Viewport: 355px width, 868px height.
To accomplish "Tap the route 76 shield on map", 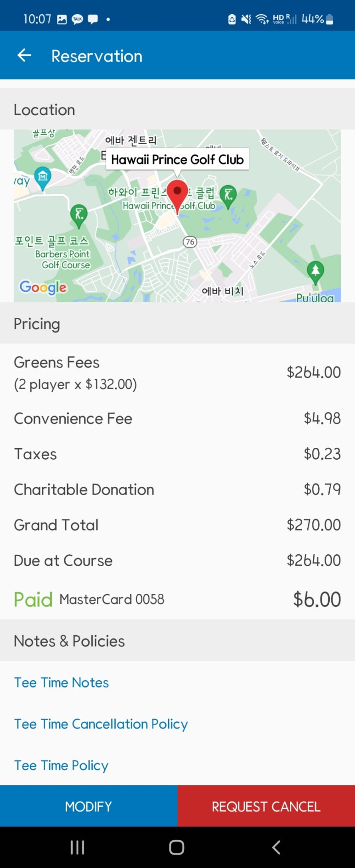I will (x=190, y=242).
